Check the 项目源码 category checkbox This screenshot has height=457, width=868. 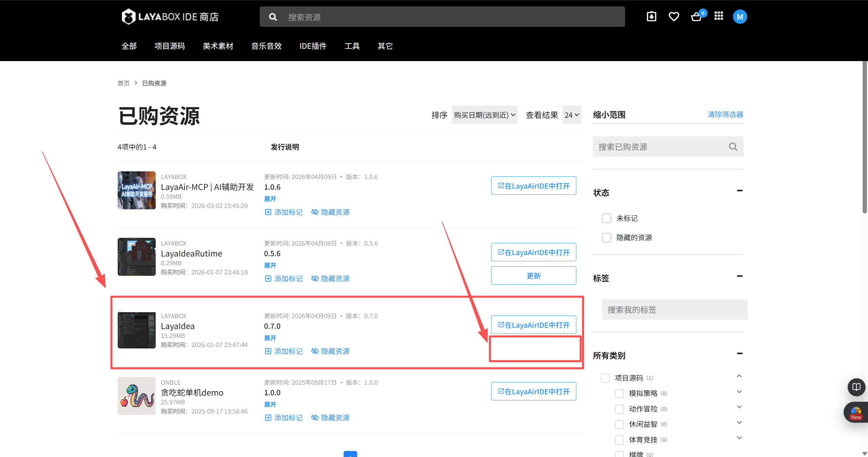(605, 378)
